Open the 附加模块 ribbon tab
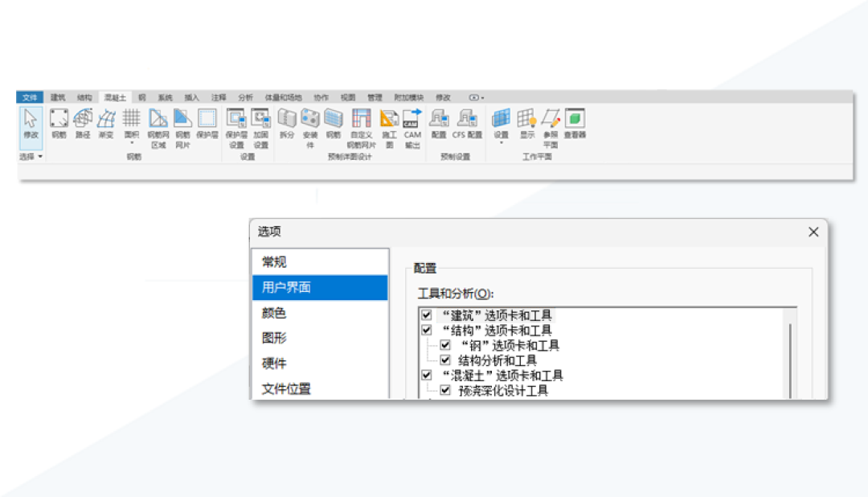 click(x=408, y=97)
